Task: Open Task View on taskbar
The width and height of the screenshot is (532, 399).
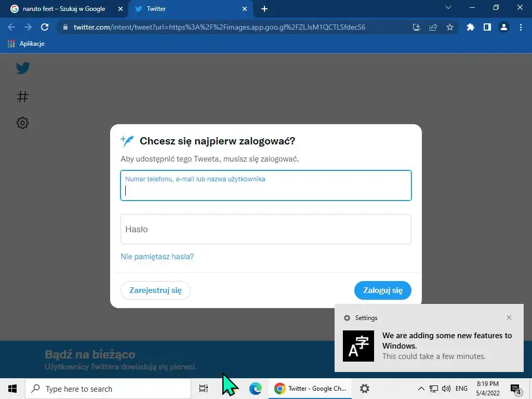Action: [204, 389]
